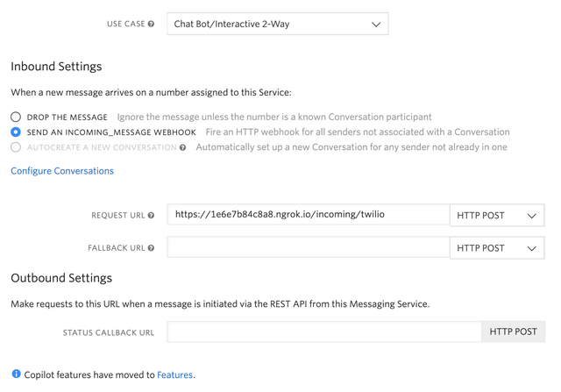Select the Drop The Message radio option
Viewport: 561px width, 392px height.
[16, 117]
